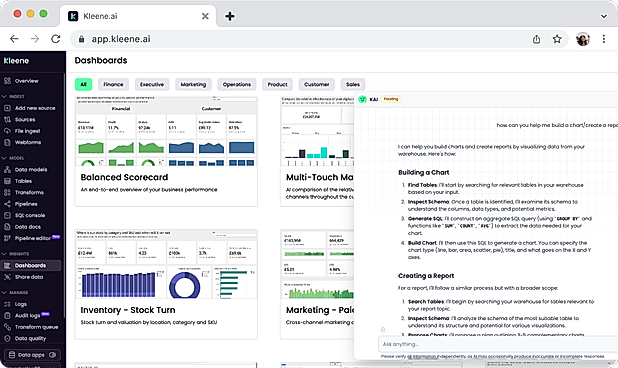Open a new browser tab
The width and height of the screenshot is (618, 368).
point(230,16)
